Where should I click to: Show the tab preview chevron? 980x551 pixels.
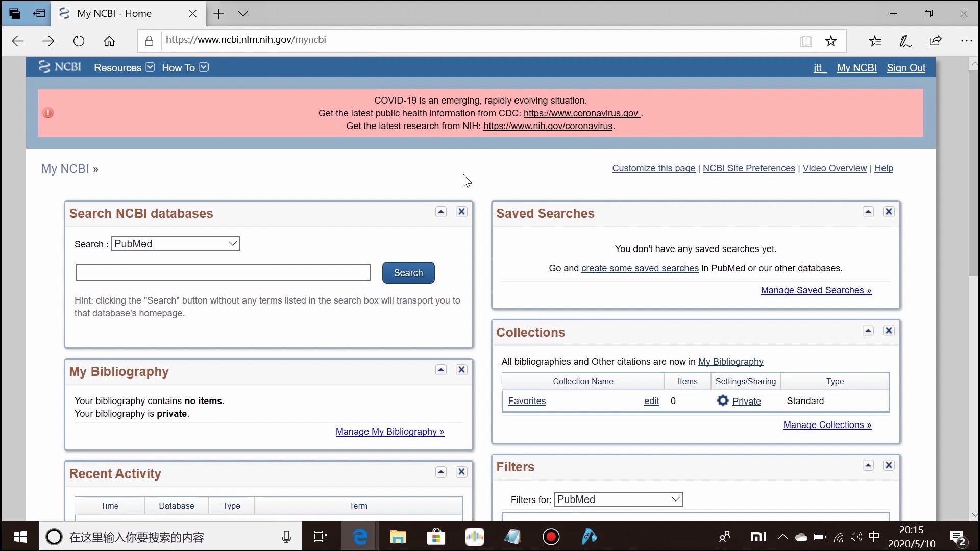tap(243, 14)
